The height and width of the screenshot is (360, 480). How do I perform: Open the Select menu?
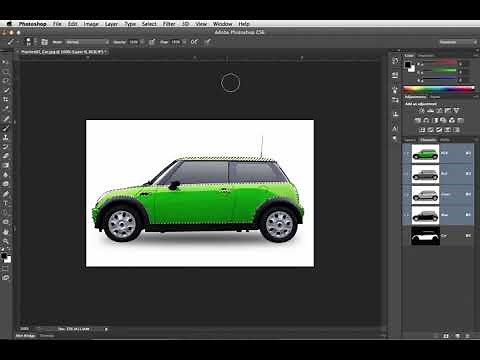(149, 24)
